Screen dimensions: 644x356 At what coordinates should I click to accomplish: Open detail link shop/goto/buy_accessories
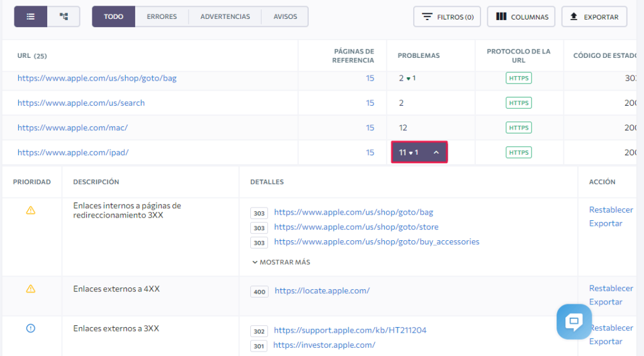[377, 242]
